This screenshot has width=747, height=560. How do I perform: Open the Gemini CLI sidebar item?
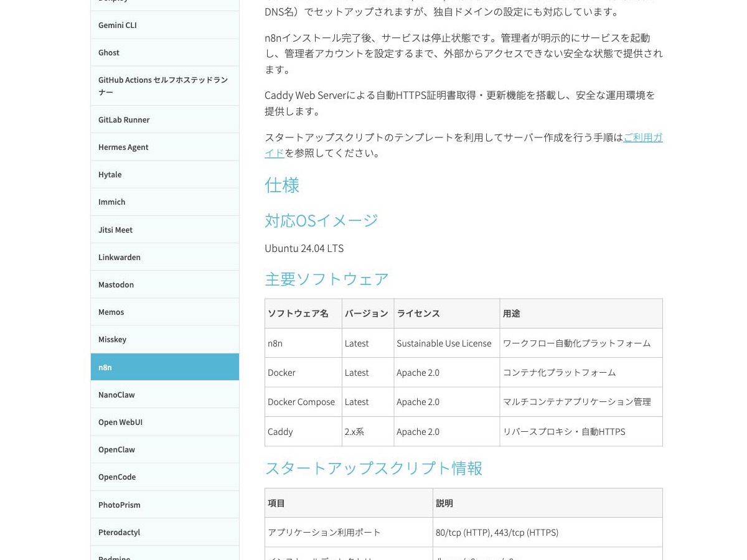click(165, 25)
